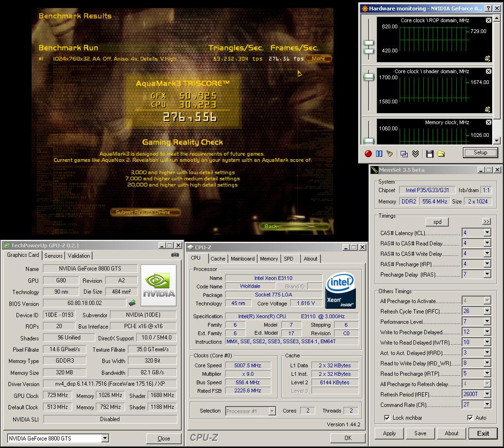The height and width of the screenshot is (448, 504).
Task: Open the Read to Precharge (tRTP) dropdown
Action: [487, 373]
